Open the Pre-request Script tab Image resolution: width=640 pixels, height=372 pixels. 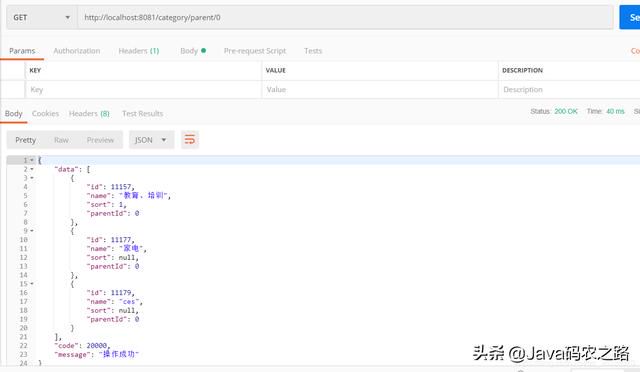[x=255, y=51]
